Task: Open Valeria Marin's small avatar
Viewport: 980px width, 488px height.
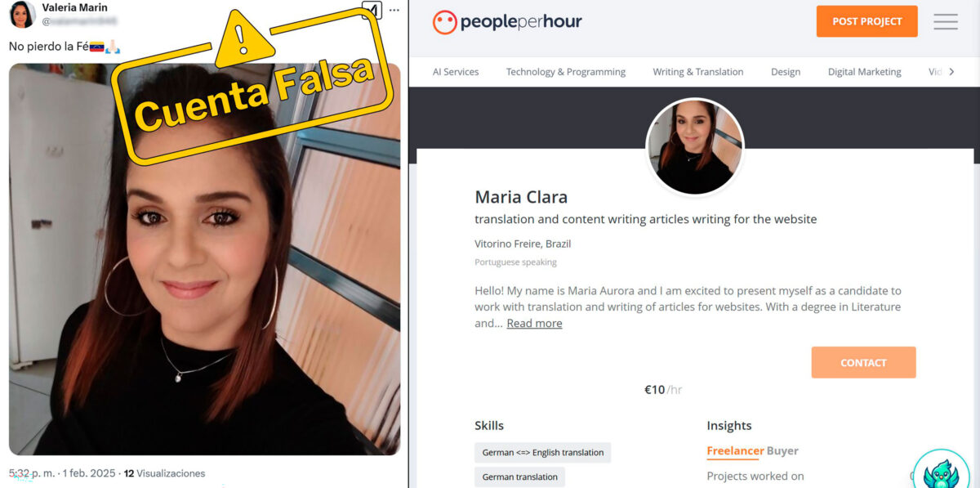Action: [22, 15]
